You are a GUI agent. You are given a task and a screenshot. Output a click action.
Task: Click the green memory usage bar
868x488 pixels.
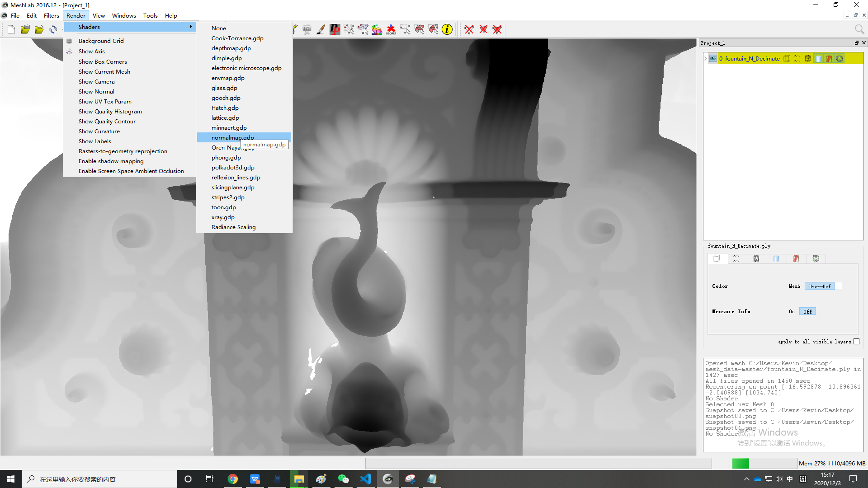pos(741,463)
